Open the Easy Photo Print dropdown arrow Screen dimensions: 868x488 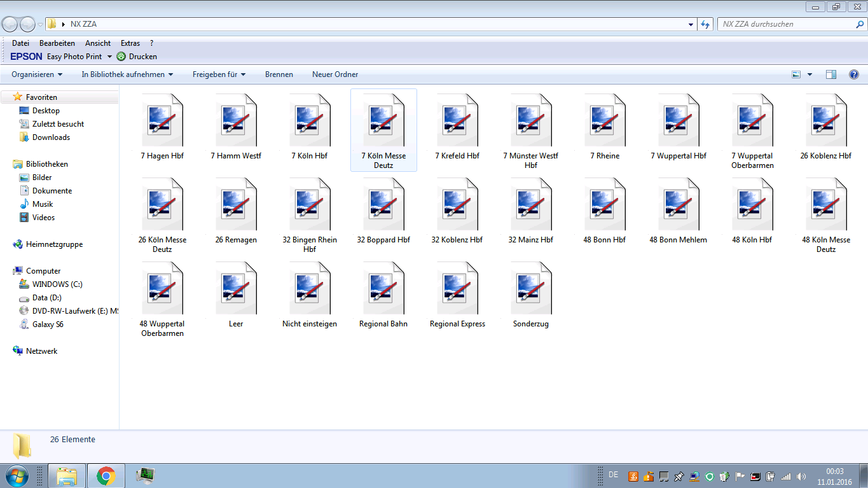pyautogui.click(x=109, y=57)
